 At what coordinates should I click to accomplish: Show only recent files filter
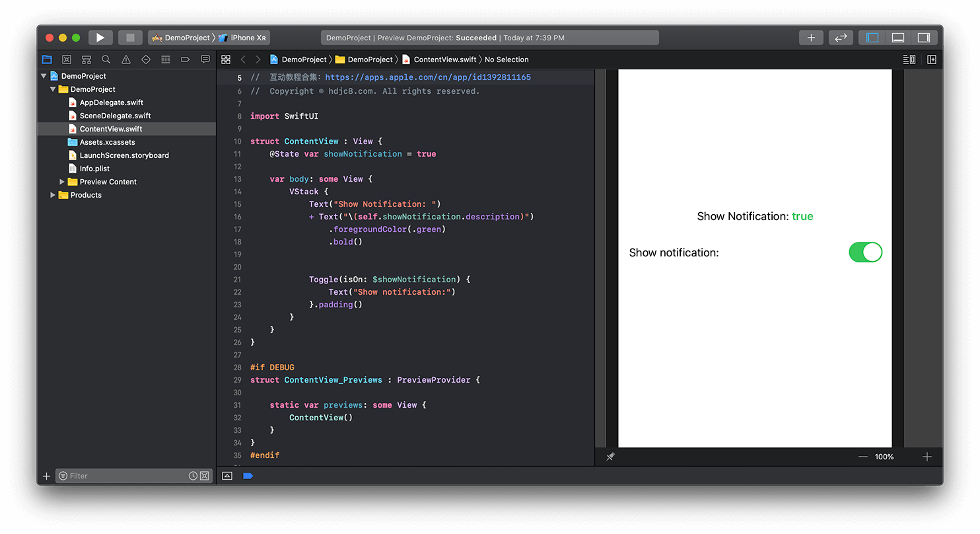point(193,476)
